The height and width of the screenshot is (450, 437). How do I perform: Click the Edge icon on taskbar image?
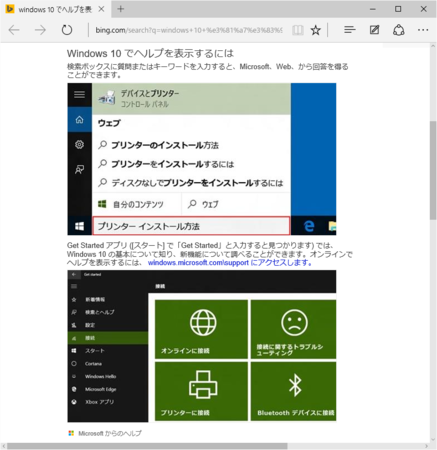coord(309,226)
